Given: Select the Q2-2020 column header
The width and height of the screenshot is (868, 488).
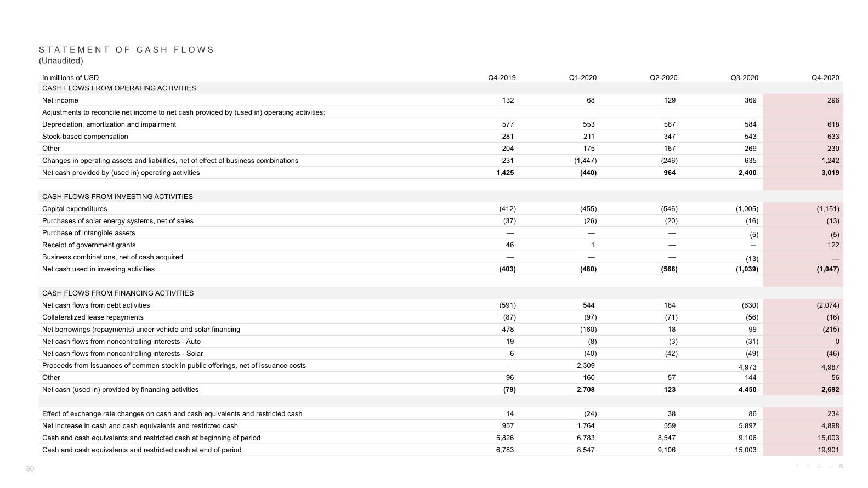Looking at the screenshot, I should pyautogui.click(x=663, y=77).
